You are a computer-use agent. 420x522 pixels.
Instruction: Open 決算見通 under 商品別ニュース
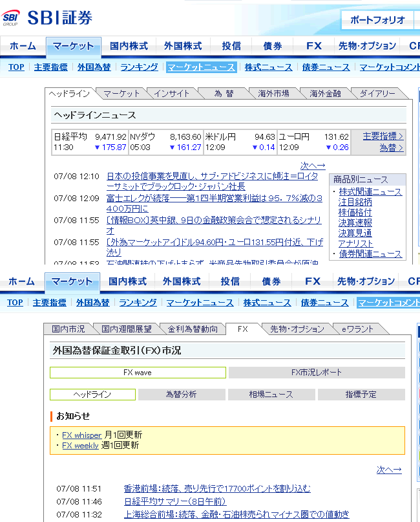point(355,233)
